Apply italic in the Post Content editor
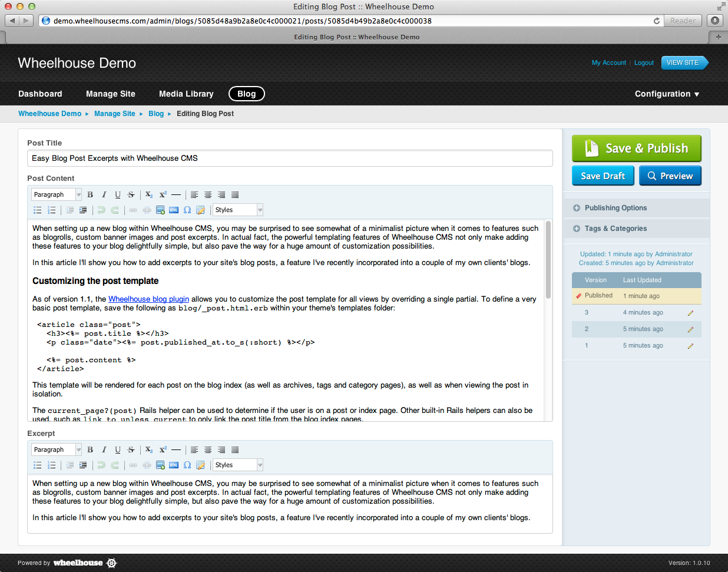This screenshot has width=728, height=572. tap(104, 194)
